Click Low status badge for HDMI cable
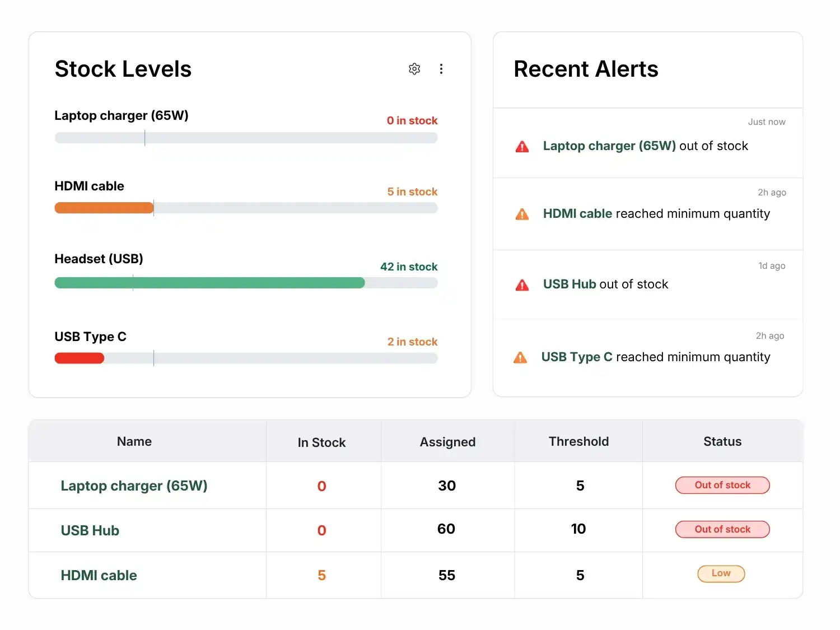 [721, 573]
